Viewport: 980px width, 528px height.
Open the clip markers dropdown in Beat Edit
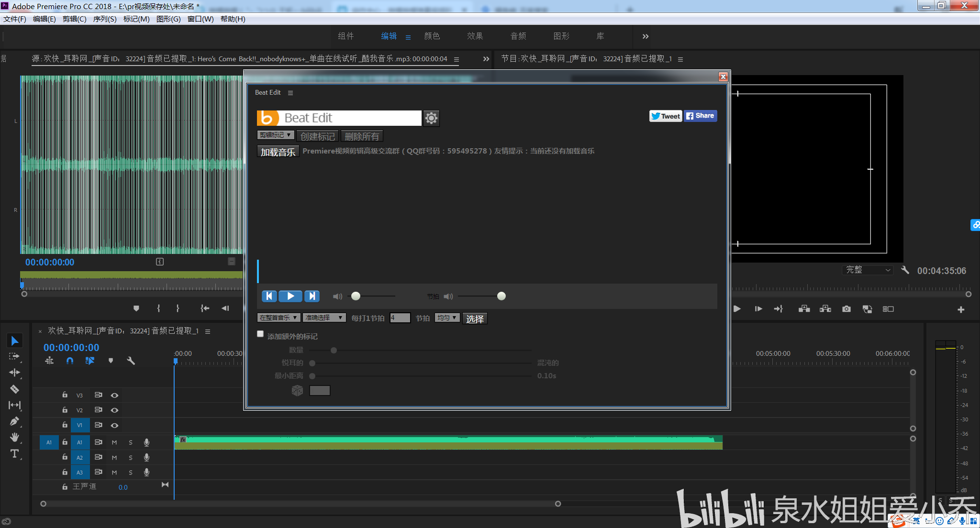(x=275, y=135)
